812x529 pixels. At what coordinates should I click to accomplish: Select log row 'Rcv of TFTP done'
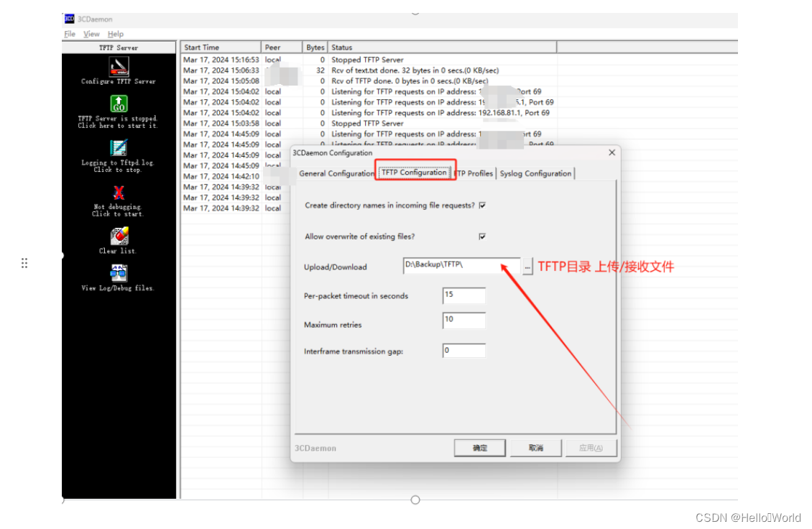click(369, 80)
